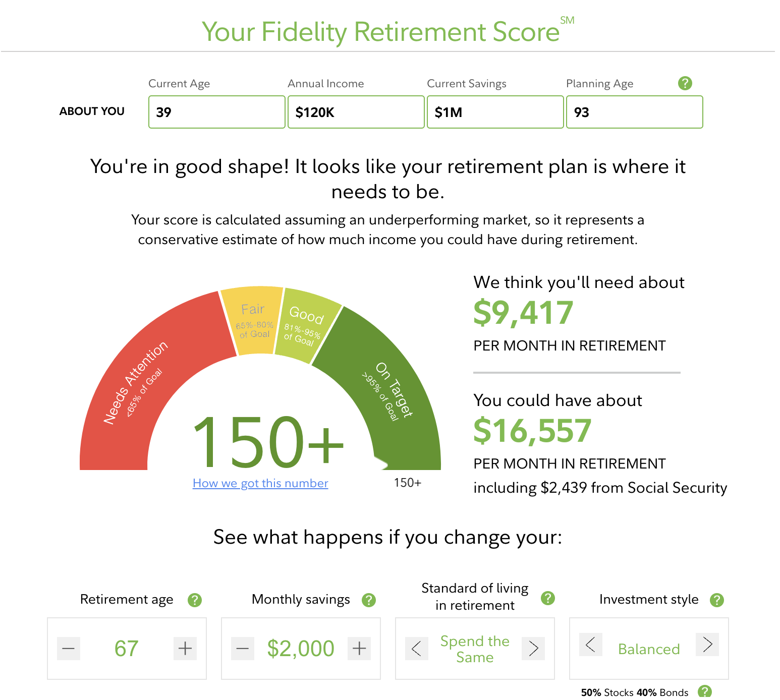Click plus to increase retirement age

click(185, 649)
